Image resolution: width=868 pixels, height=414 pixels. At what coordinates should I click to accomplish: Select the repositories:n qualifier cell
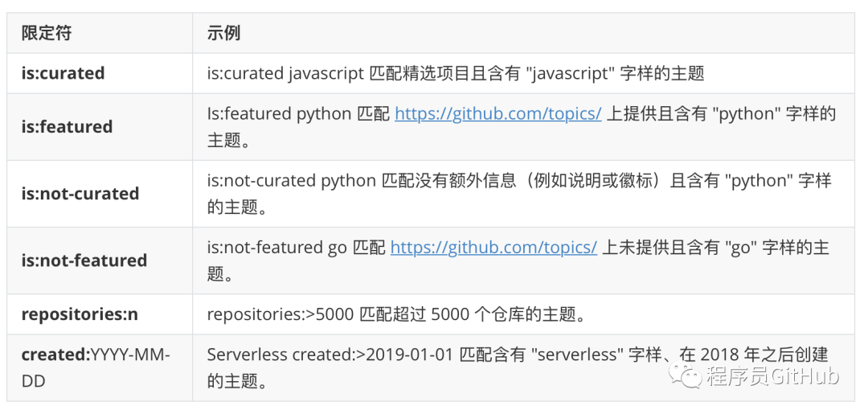[80, 314]
